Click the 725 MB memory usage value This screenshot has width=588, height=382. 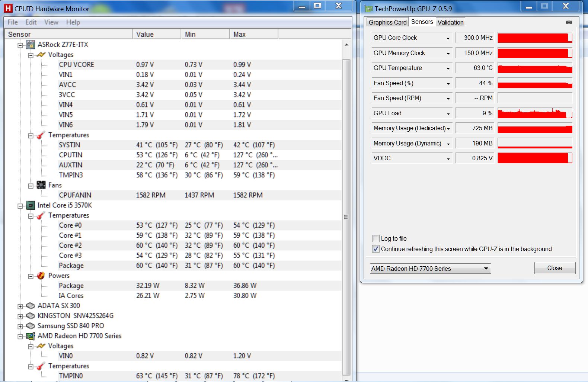point(475,128)
